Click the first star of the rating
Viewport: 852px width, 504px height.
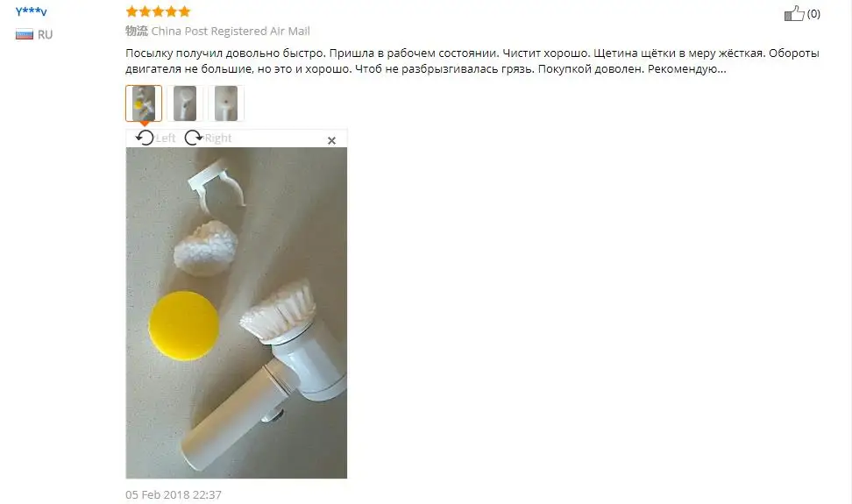pos(132,11)
